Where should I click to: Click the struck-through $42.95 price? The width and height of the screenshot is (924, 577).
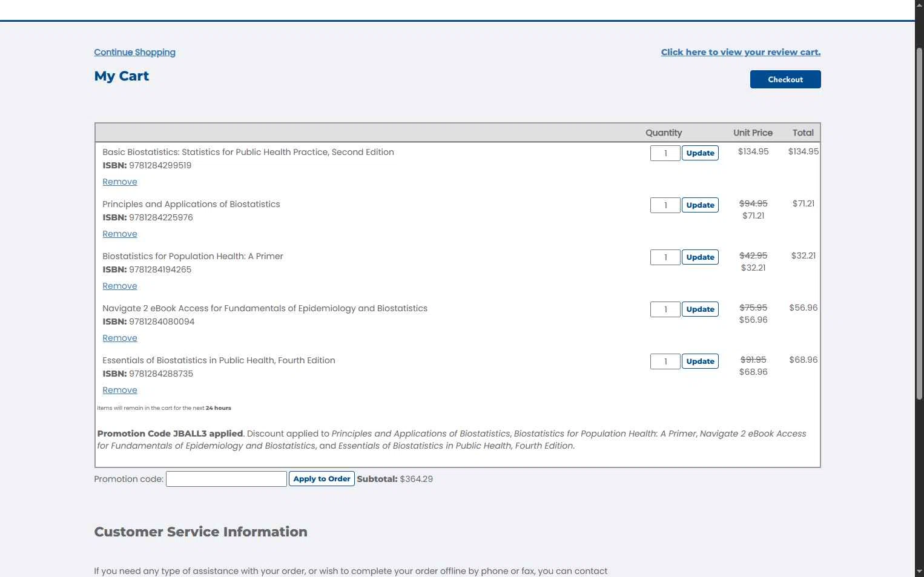753,256
